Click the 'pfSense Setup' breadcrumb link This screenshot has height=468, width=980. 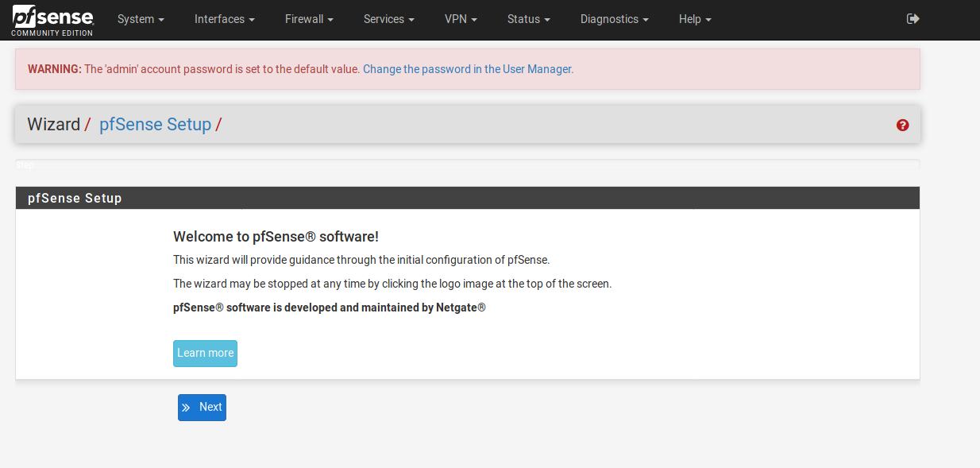(155, 125)
